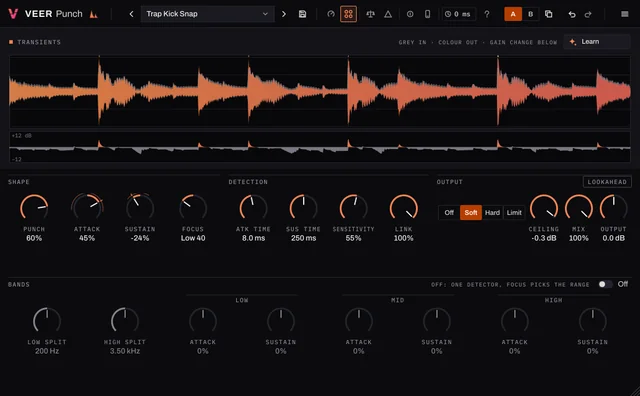Toggle the Bands switch on
Screen dimensions: 640x396
605,284
